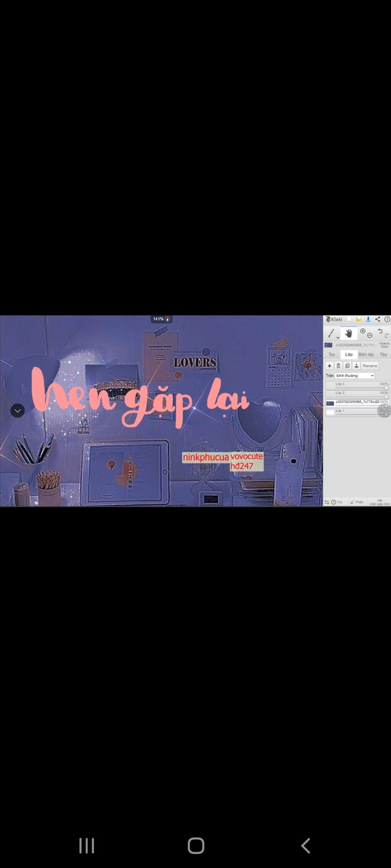Click the ninkphucua text label
The image size is (391, 868).
(x=206, y=457)
